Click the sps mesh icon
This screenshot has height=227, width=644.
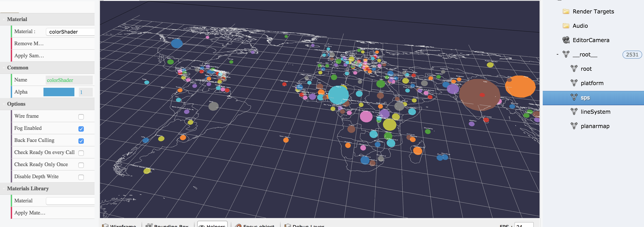pos(574,97)
